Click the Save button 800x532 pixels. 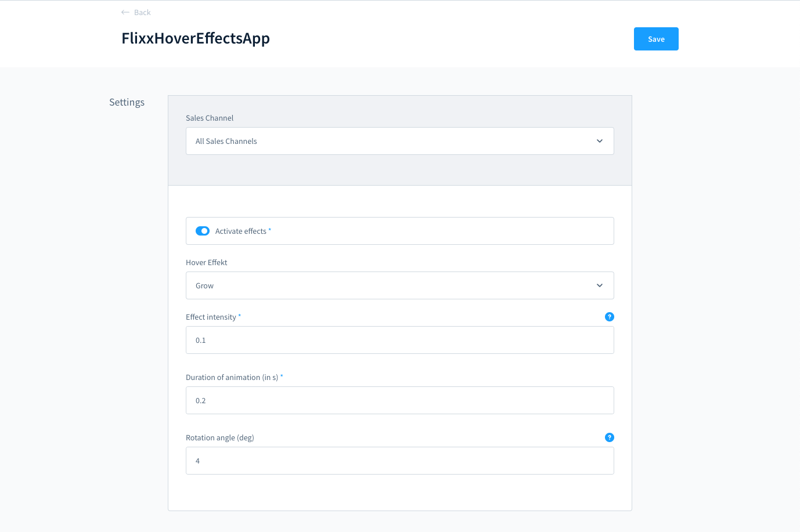coord(656,39)
